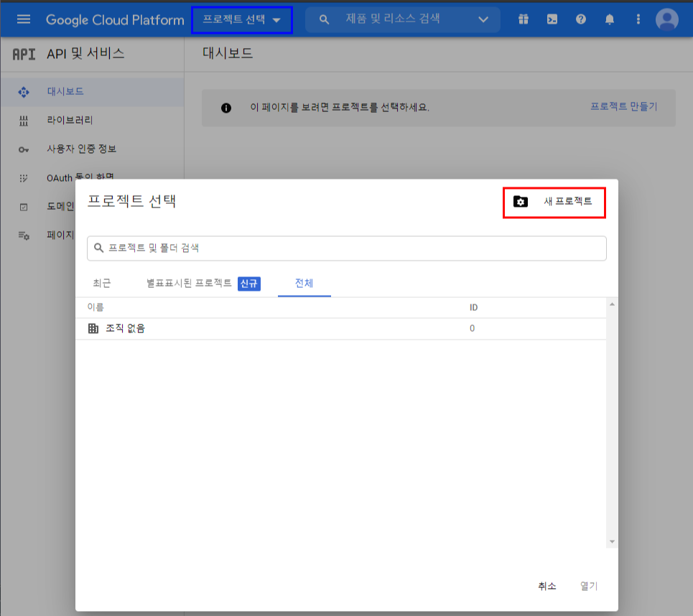This screenshot has width=693, height=616.
Task: Click the user account avatar
Action: click(x=667, y=19)
